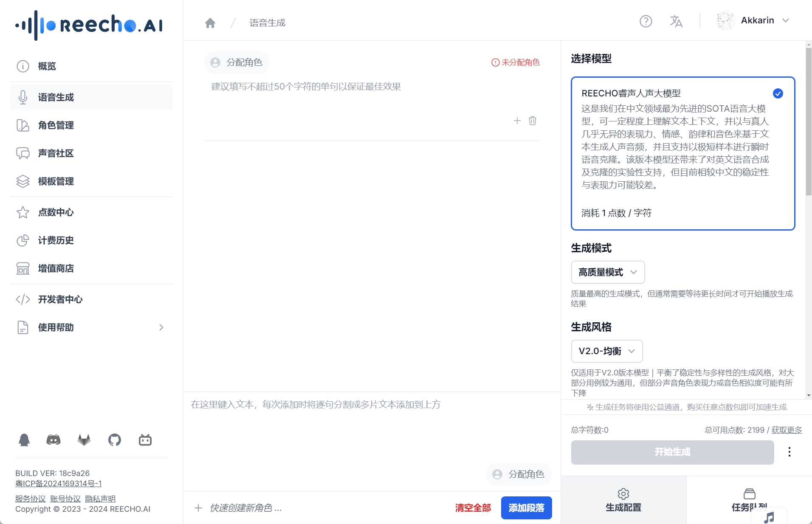Open the help question mark icon
812x524 pixels.
click(646, 21)
